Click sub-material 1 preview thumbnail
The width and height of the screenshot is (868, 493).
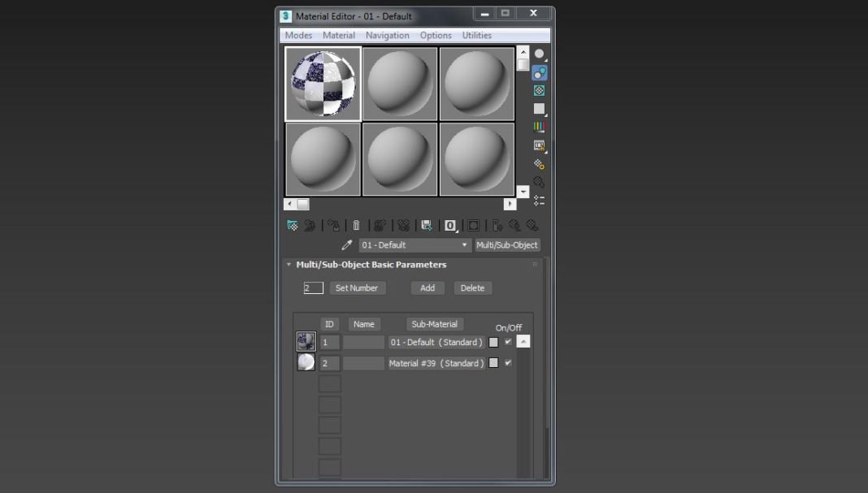coord(306,342)
